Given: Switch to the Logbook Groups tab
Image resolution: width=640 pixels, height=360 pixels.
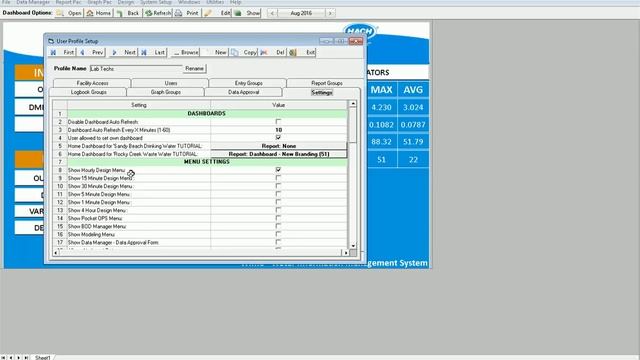Looking at the screenshot, I should pyautogui.click(x=89, y=92).
